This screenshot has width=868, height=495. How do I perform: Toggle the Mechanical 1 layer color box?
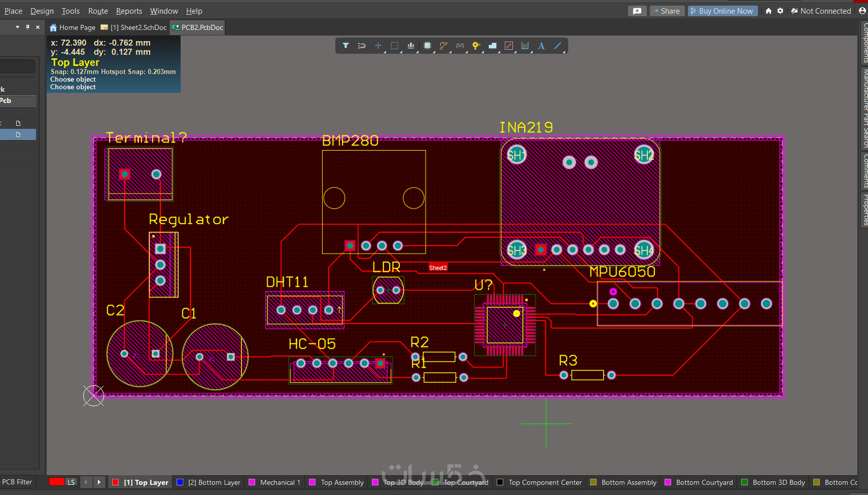(x=252, y=482)
